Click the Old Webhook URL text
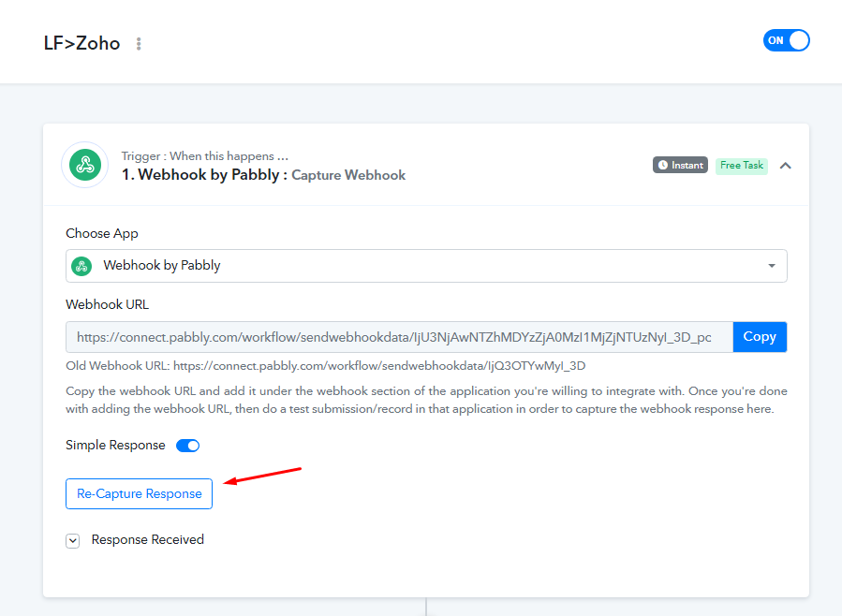 325,366
